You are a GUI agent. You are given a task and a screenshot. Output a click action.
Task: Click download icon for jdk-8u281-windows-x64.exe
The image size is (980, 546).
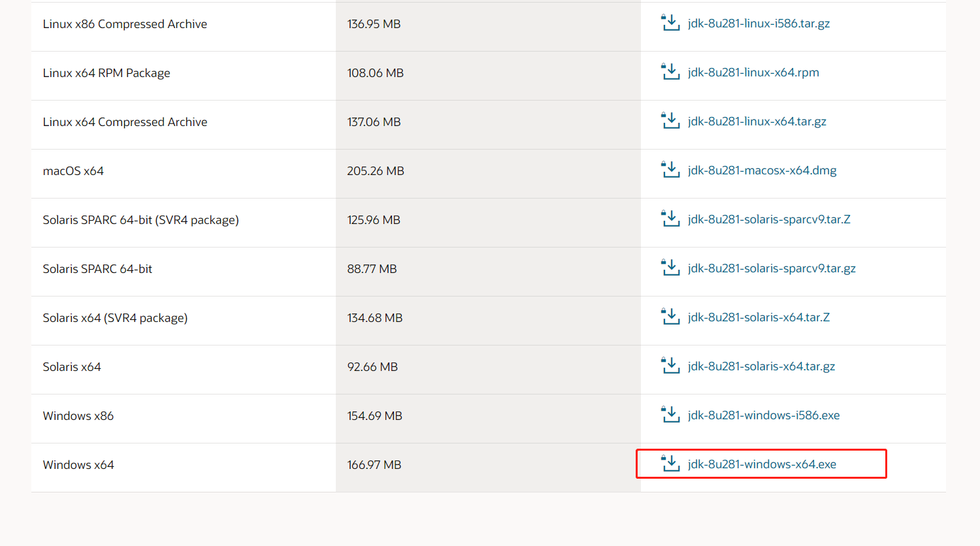coord(670,464)
